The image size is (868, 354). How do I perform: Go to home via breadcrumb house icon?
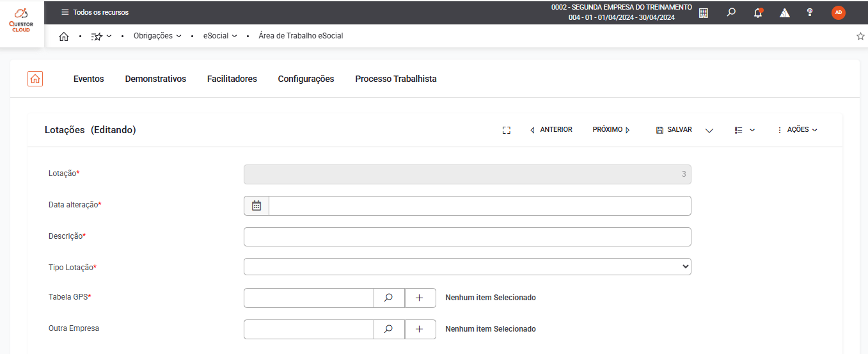pos(63,36)
